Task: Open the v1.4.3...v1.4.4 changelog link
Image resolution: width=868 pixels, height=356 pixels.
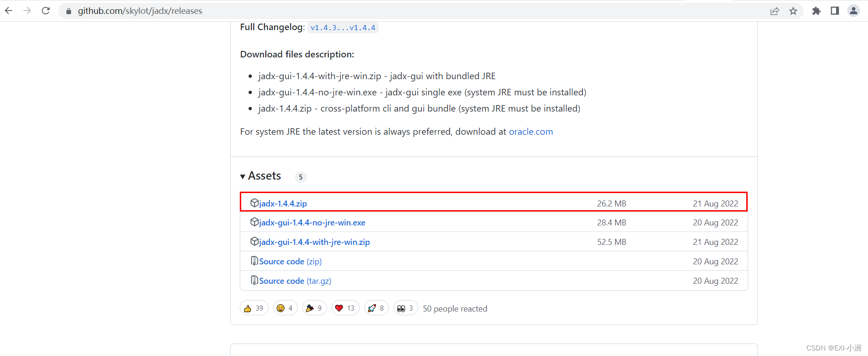Action: [x=343, y=28]
